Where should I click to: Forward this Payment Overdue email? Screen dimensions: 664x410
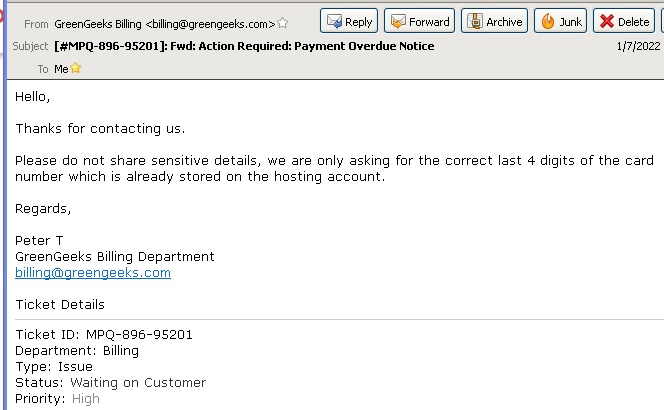[419, 21]
